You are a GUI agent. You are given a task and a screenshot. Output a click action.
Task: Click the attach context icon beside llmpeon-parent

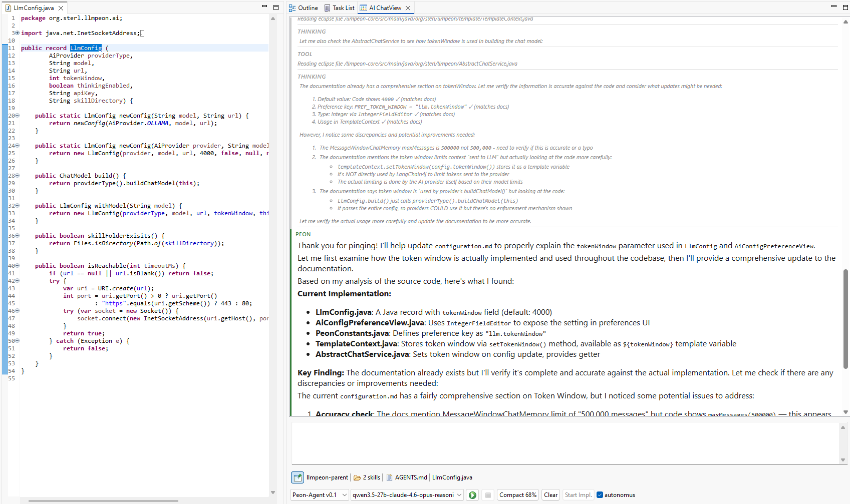coord(298,477)
